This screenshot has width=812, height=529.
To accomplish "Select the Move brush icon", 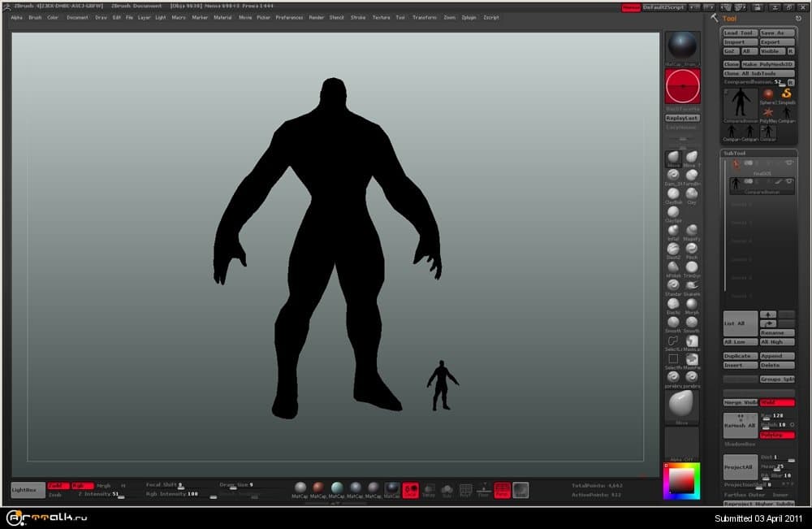I will (673, 158).
